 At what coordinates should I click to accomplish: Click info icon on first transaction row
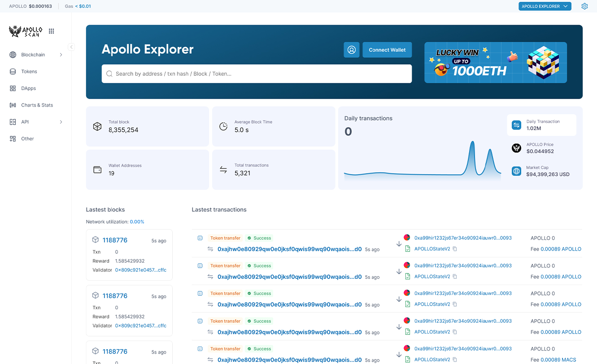(200, 238)
